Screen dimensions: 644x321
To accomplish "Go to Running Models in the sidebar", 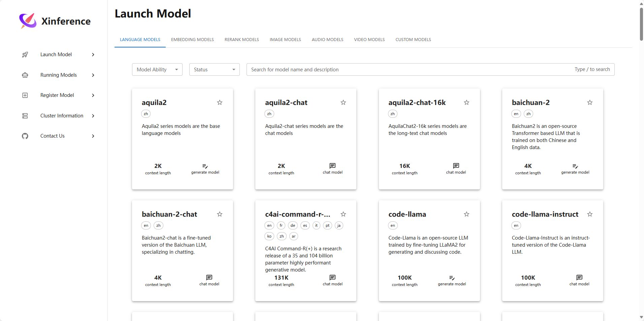I will pyautogui.click(x=59, y=75).
